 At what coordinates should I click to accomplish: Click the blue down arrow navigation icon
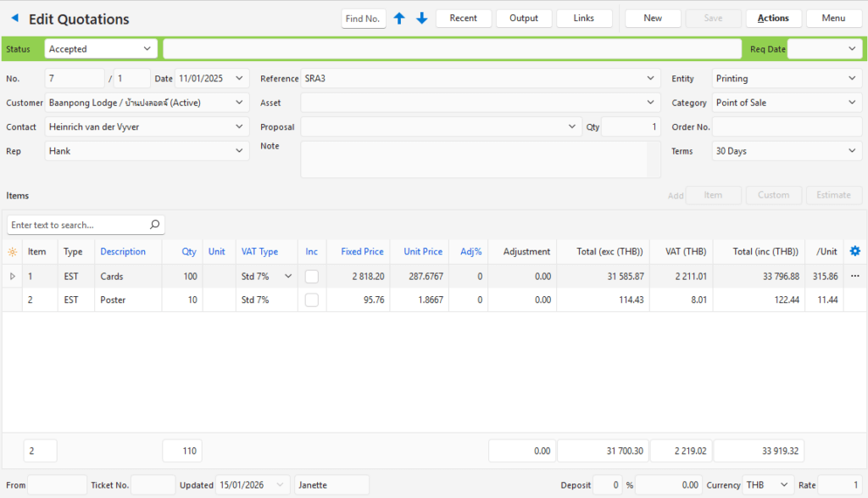click(x=421, y=19)
